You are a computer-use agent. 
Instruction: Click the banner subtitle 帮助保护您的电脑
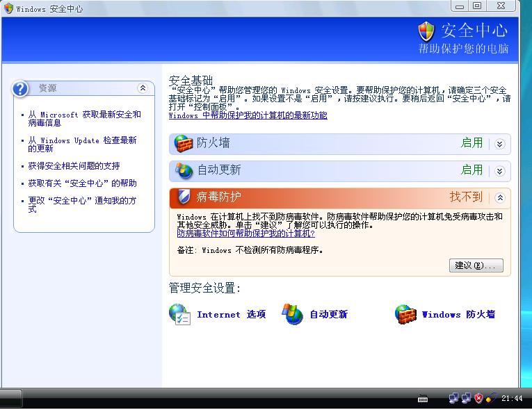pyautogui.click(x=463, y=49)
